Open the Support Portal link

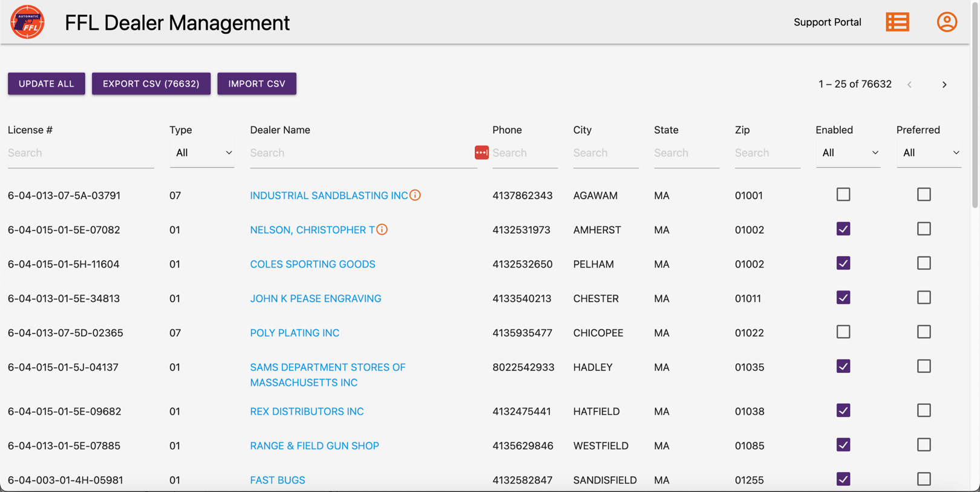pyautogui.click(x=827, y=22)
